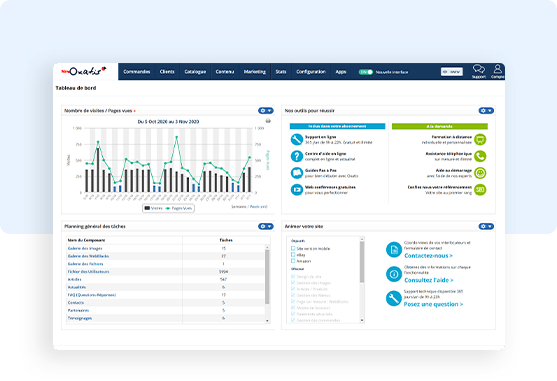Toggle the Modes de livraison checkbox

[293, 307]
